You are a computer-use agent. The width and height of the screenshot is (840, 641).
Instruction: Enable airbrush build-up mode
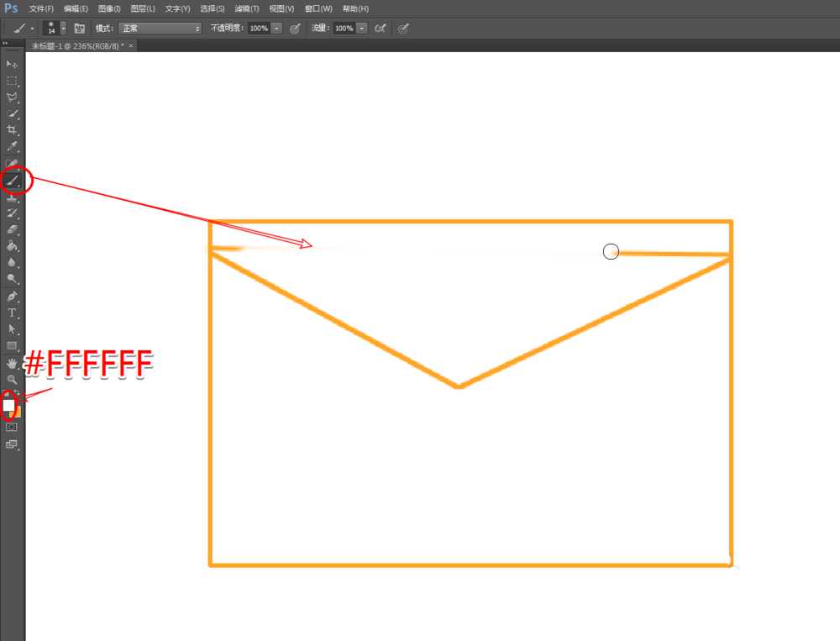point(380,28)
